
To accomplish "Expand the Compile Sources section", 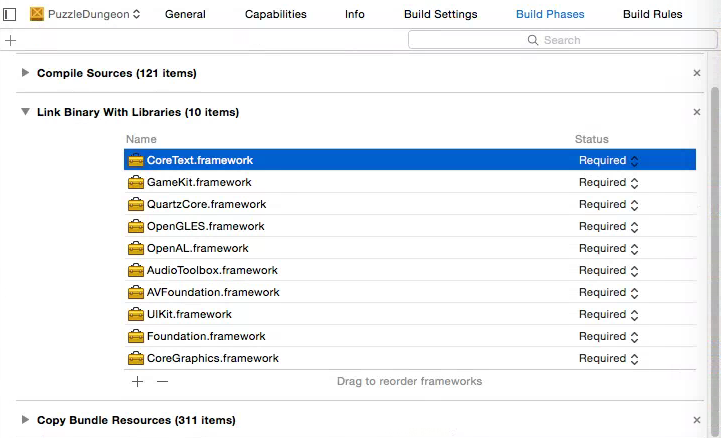I will pyautogui.click(x=25, y=73).
